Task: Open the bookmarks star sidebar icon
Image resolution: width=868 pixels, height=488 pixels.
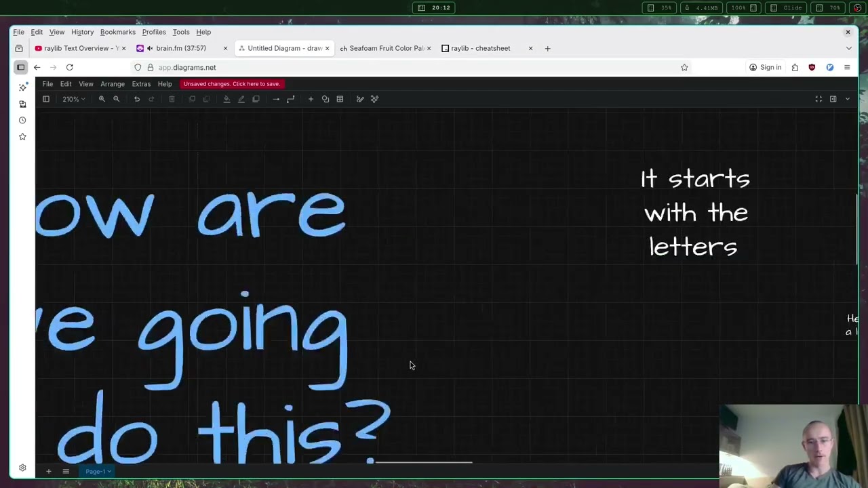Action: click(22, 136)
